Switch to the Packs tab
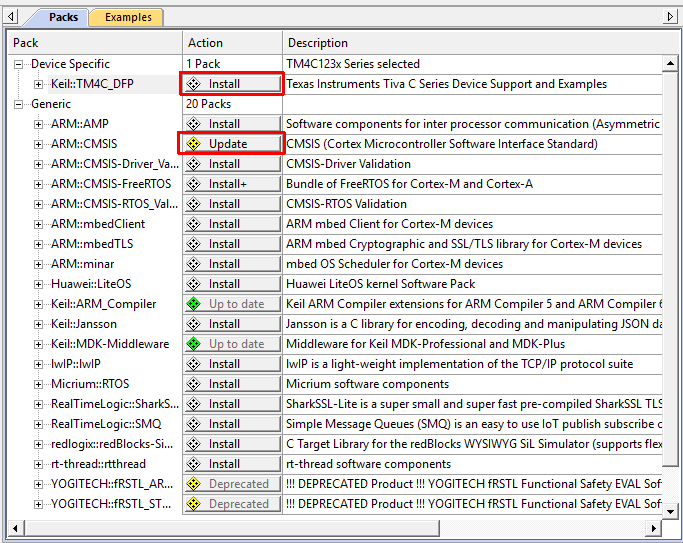Image resolution: width=683 pixels, height=543 pixels. [x=63, y=17]
